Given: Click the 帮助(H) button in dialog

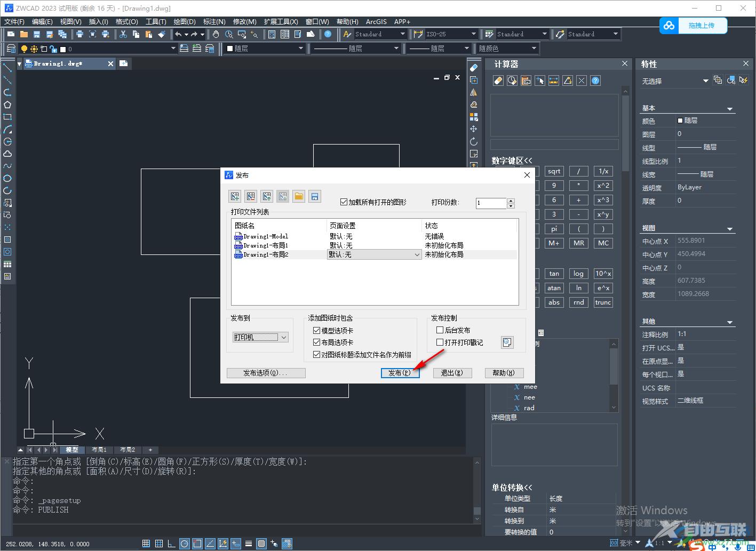Looking at the screenshot, I should click(x=504, y=373).
